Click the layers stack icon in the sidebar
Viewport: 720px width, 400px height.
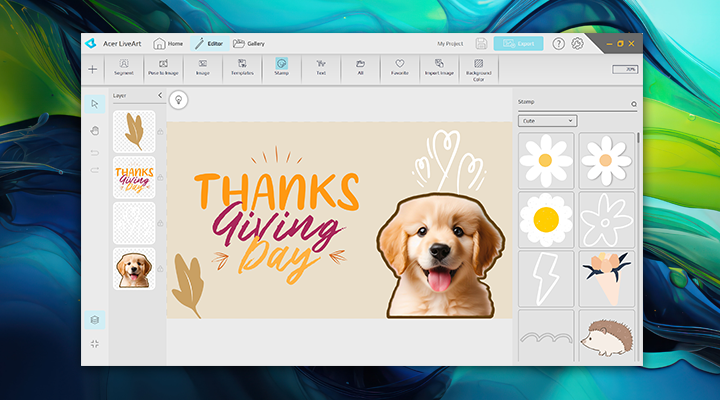pos(95,320)
